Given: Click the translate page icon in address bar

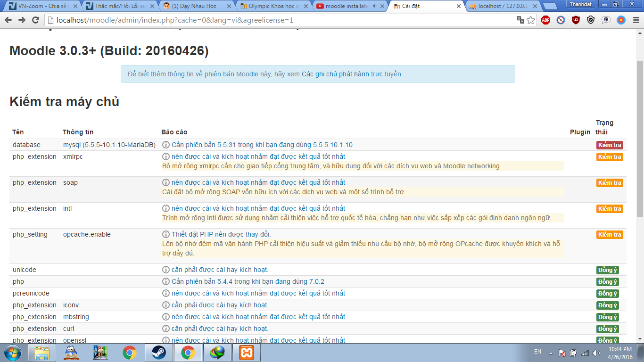Looking at the screenshot, I should tap(520, 20).
